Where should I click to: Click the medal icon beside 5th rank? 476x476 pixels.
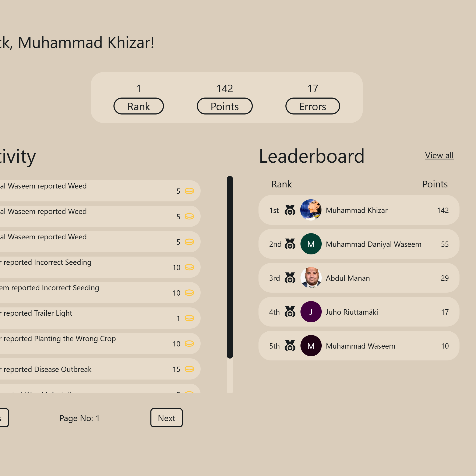click(290, 346)
